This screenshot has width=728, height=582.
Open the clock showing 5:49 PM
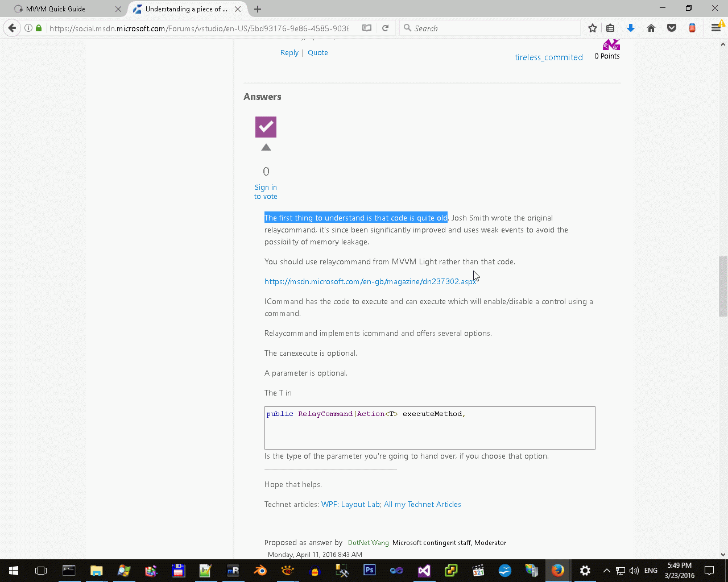click(680, 571)
